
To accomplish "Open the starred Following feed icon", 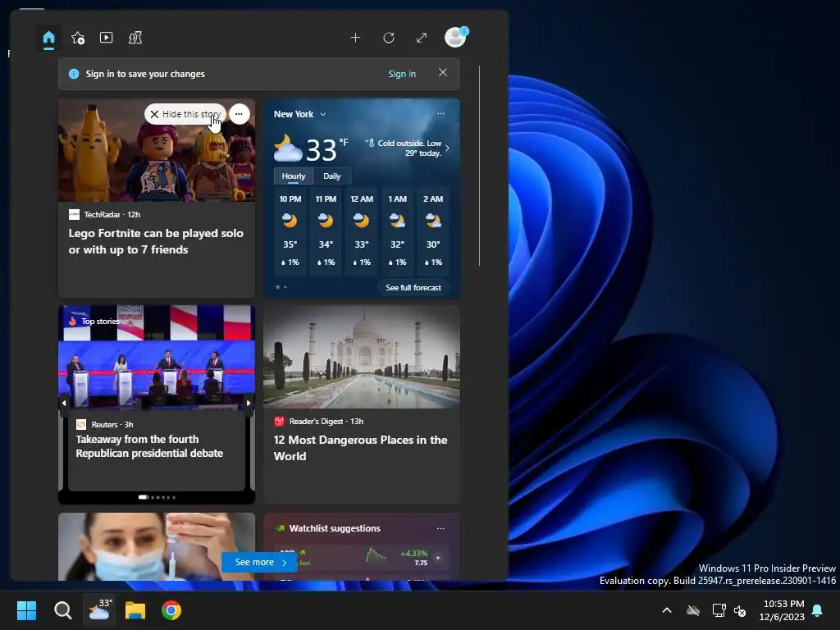I will [78, 38].
